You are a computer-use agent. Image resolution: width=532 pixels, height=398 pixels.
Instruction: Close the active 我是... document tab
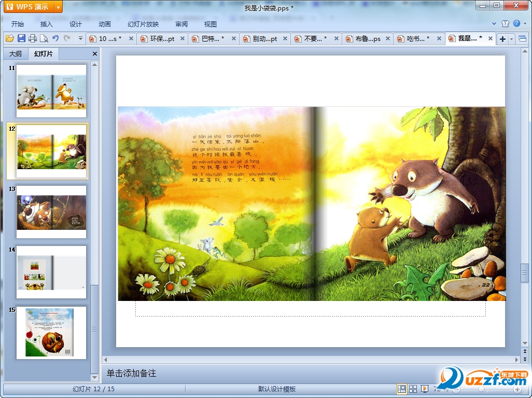click(x=491, y=39)
